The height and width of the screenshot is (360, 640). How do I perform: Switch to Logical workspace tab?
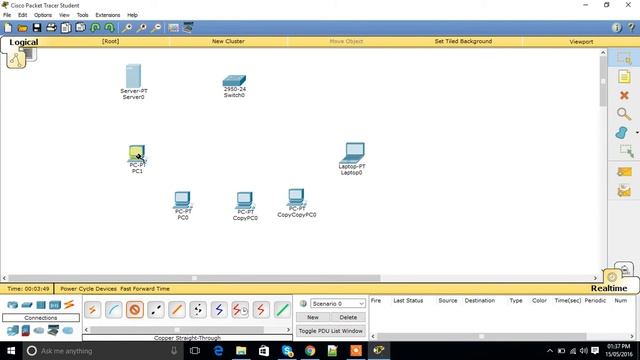23,42
